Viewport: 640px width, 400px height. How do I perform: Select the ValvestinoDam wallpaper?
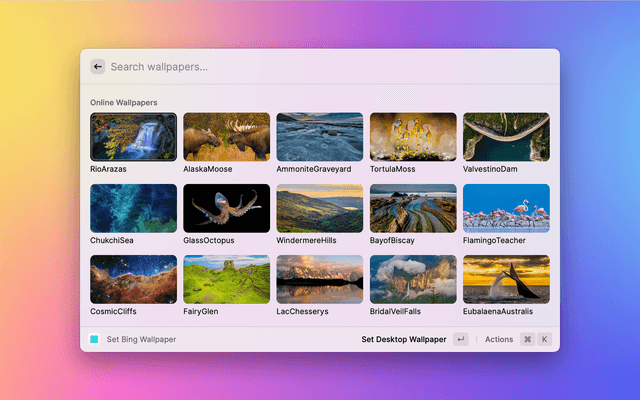point(506,137)
